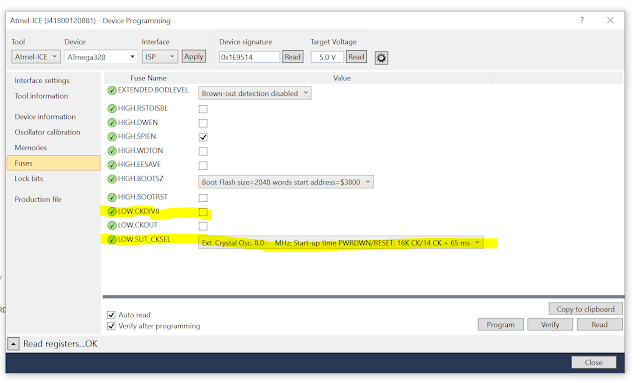Click the green status icon for LOW.CKDIV8
The width and height of the screenshot is (640, 383).
click(x=112, y=212)
